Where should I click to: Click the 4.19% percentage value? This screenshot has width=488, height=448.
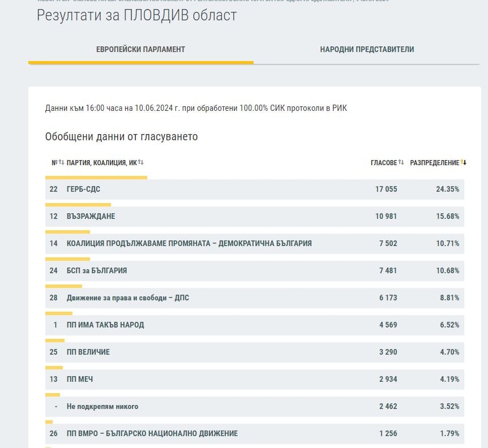pyautogui.click(x=450, y=380)
